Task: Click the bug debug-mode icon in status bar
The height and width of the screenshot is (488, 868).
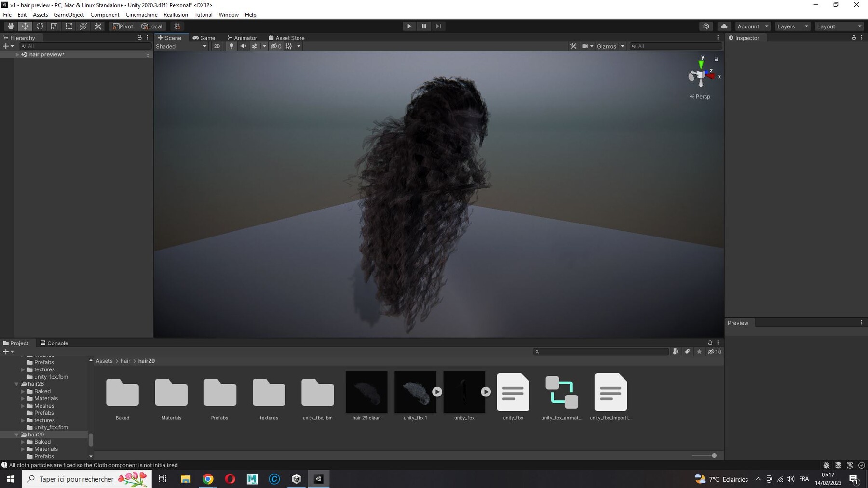Action: click(826, 465)
